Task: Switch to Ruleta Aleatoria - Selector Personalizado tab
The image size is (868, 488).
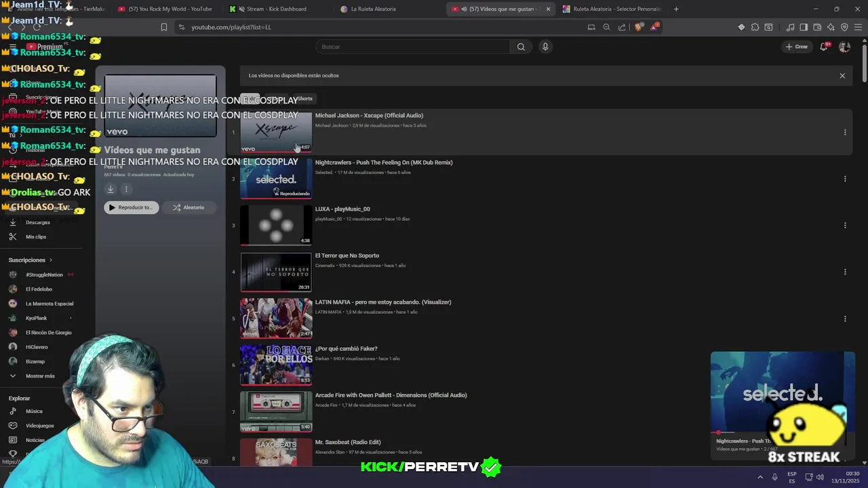Action: click(x=612, y=9)
